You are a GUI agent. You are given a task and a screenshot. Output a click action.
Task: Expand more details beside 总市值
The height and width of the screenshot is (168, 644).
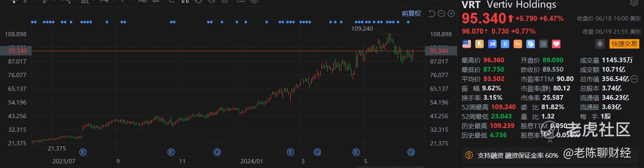point(634,79)
